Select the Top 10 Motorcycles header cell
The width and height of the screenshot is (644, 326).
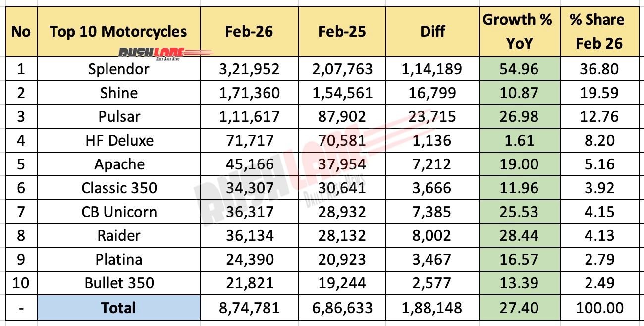pos(118,31)
